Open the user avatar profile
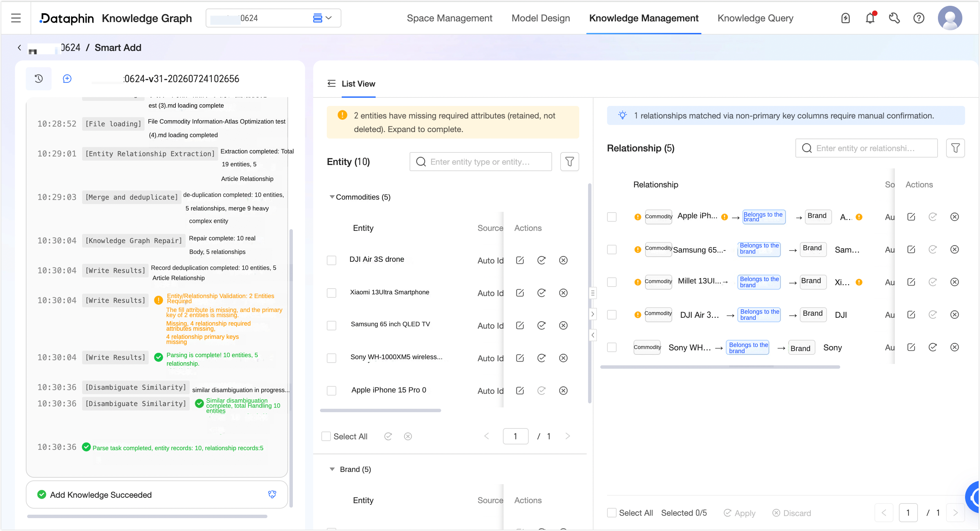This screenshot has width=980, height=531. tap(950, 18)
